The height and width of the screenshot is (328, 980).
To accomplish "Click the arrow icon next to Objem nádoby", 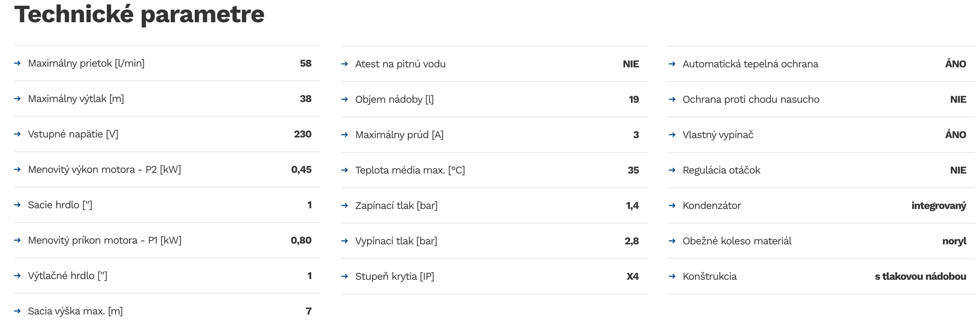I will 345,99.
